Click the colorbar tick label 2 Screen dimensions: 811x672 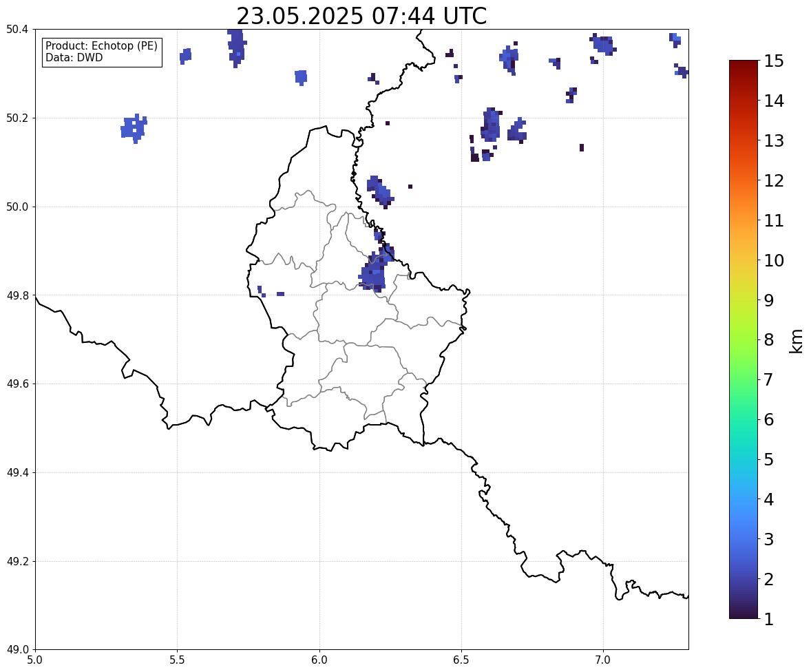click(768, 579)
